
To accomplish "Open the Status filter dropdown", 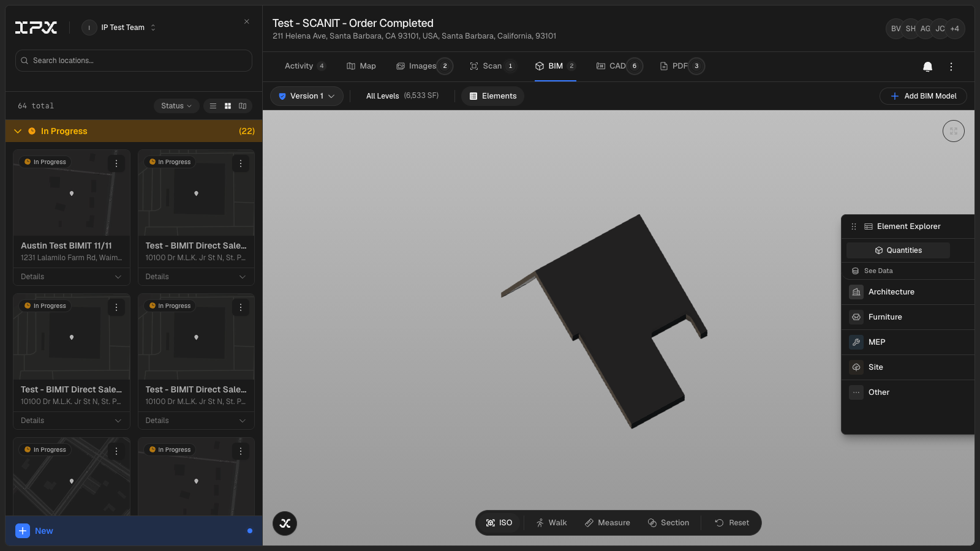I will pyautogui.click(x=176, y=106).
